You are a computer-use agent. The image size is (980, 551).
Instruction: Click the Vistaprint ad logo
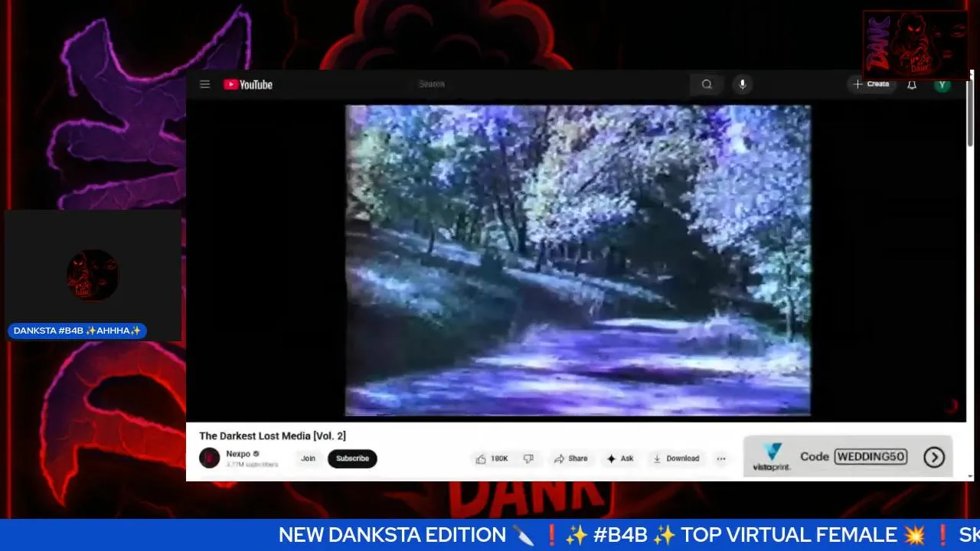coord(772,457)
